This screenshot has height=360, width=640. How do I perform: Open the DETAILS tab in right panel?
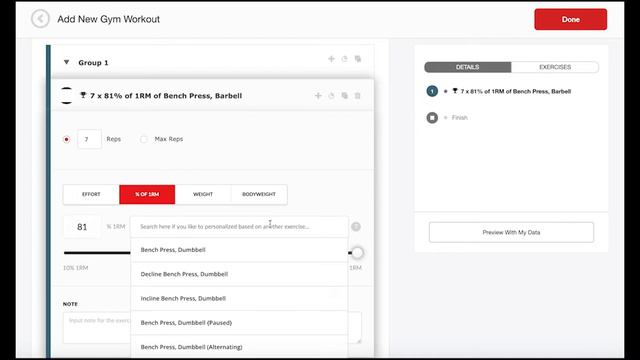(x=468, y=67)
